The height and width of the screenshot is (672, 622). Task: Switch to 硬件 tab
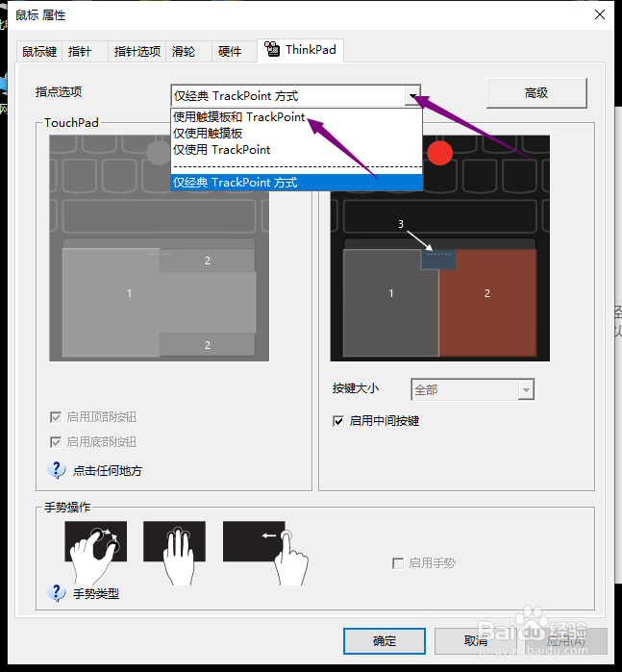(234, 51)
